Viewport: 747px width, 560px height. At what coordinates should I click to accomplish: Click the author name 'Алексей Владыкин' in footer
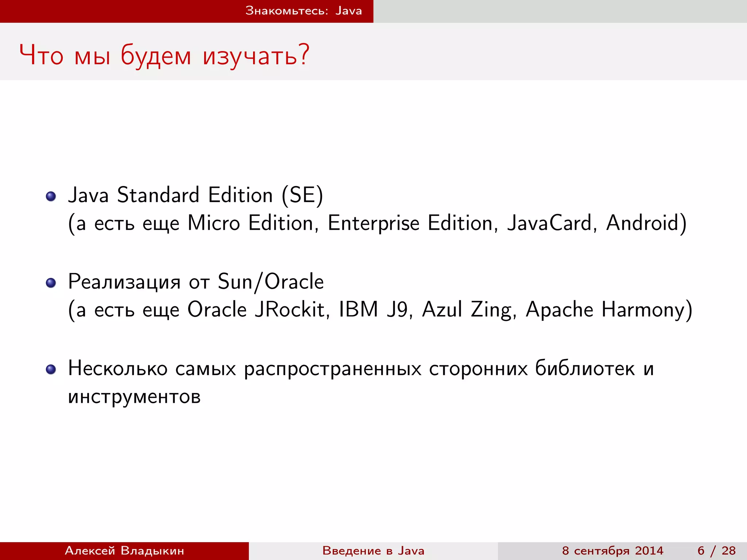pyautogui.click(x=124, y=551)
